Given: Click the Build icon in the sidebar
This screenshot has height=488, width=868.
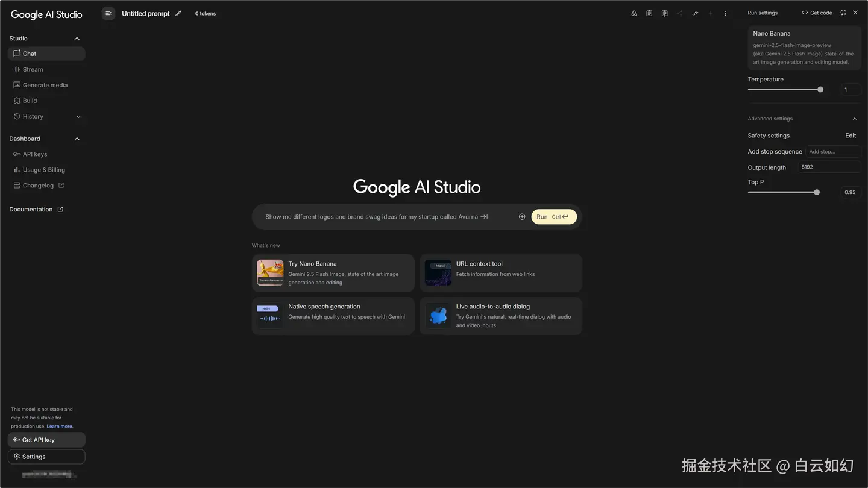Looking at the screenshot, I should tap(17, 101).
